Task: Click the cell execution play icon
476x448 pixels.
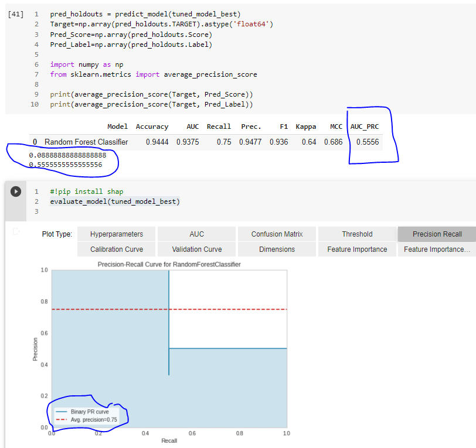Action: [15, 191]
